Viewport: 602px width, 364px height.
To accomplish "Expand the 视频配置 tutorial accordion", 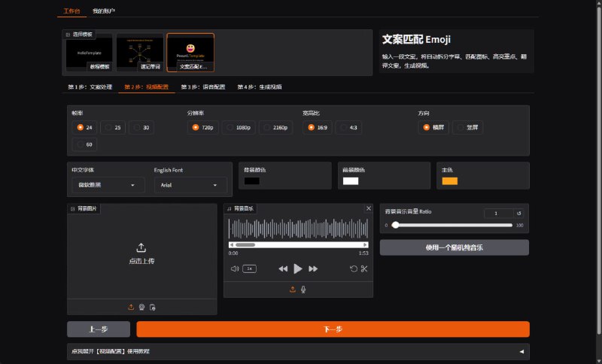I will point(298,351).
